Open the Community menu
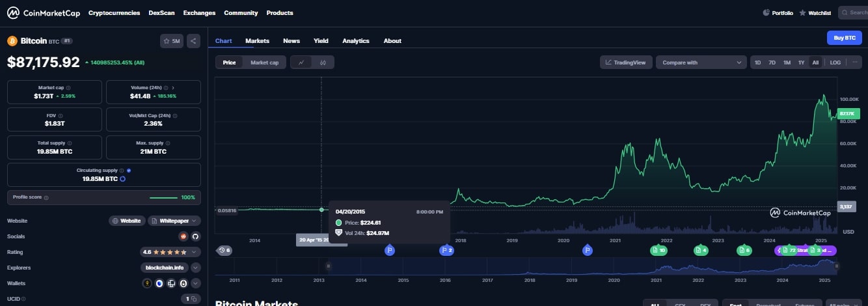The width and height of the screenshot is (868, 306). point(241,13)
